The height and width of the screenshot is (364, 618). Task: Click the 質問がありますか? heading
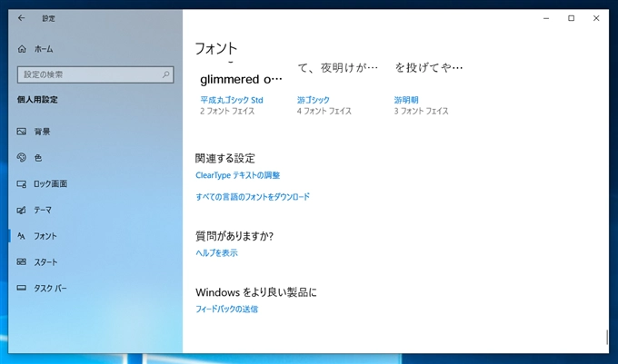coord(234,236)
